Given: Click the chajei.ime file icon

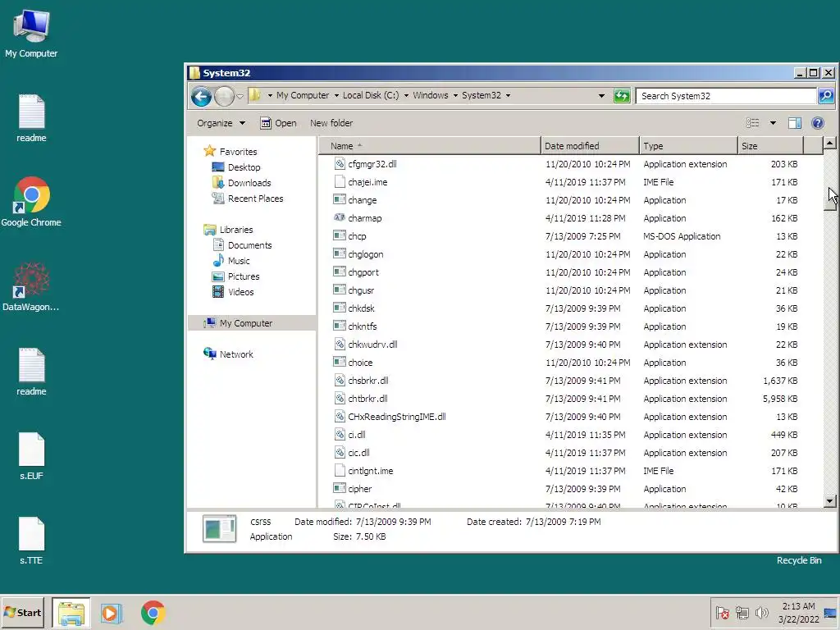Looking at the screenshot, I should point(339,181).
